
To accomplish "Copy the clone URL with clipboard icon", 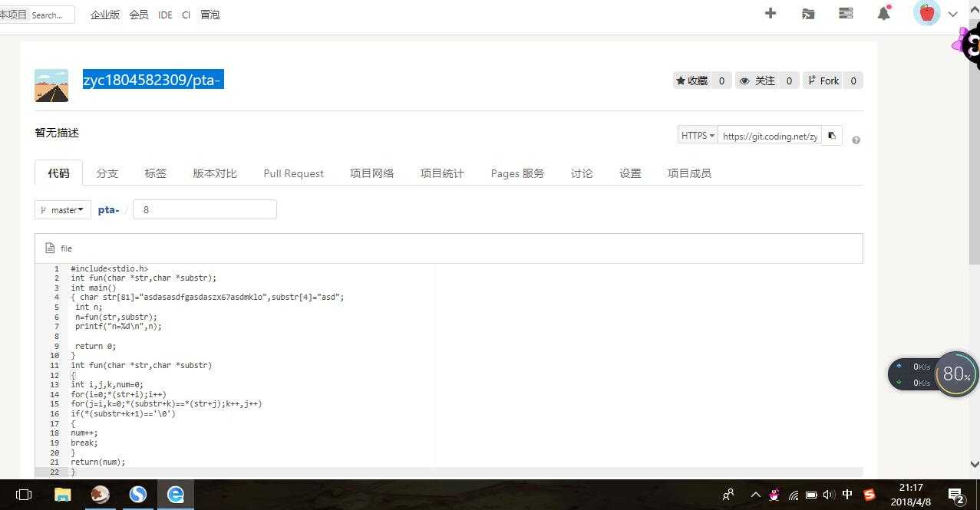I will click(831, 136).
